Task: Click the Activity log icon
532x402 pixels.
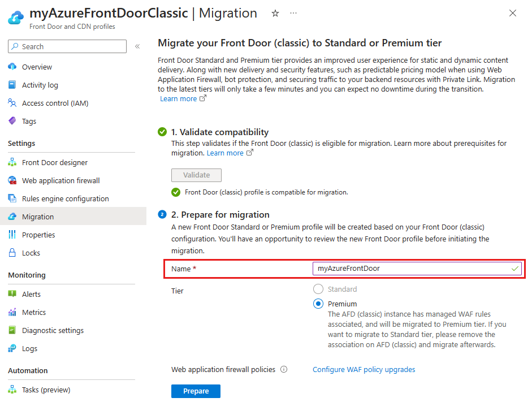Action: pyautogui.click(x=12, y=85)
